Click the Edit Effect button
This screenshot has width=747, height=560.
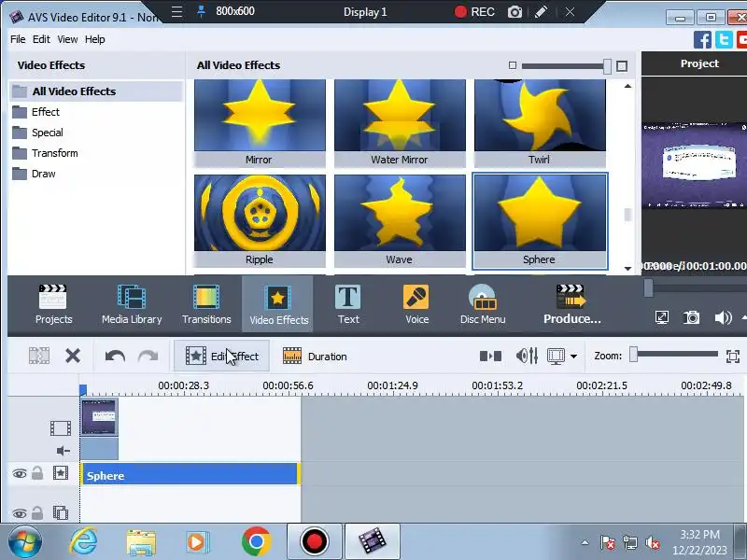coord(221,356)
